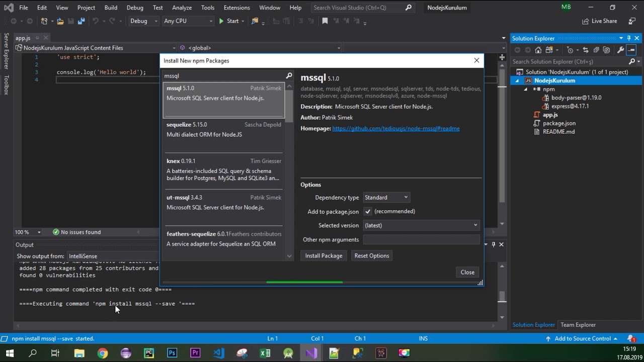This screenshot has width=644, height=362.
Task: Click the Output panel vertical scrollbar thumb
Action: [502, 297]
